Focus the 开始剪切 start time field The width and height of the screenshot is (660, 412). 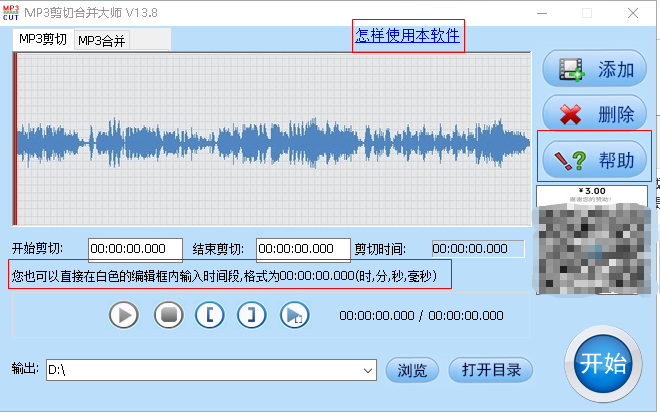(x=135, y=249)
